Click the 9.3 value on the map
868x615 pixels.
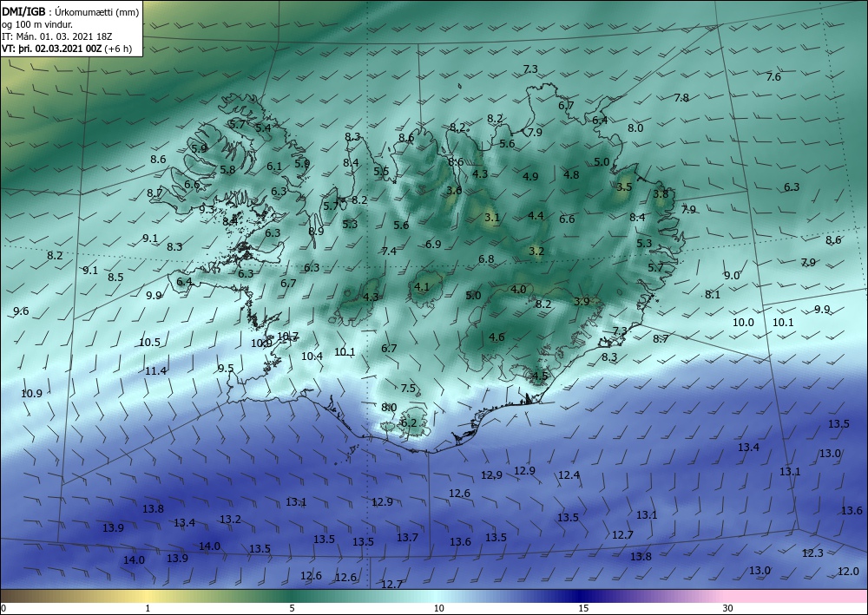coord(207,210)
